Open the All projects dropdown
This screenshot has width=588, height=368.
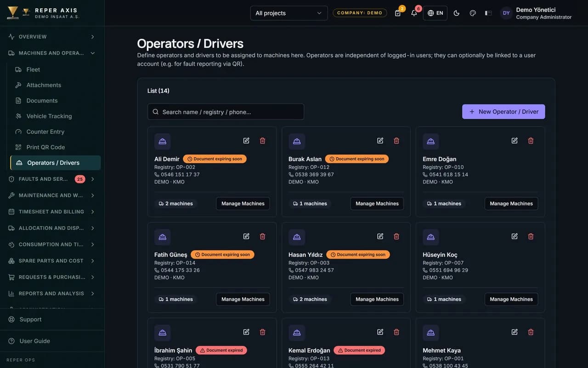[289, 13]
